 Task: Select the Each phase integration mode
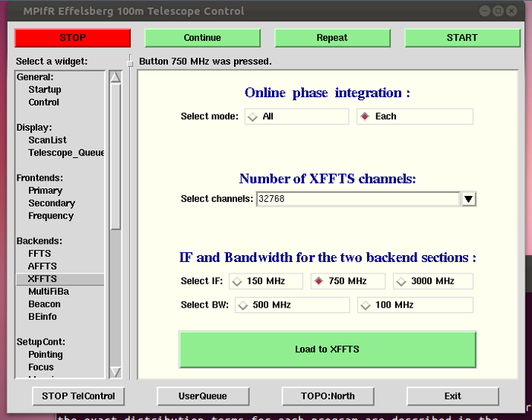point(415,116)
